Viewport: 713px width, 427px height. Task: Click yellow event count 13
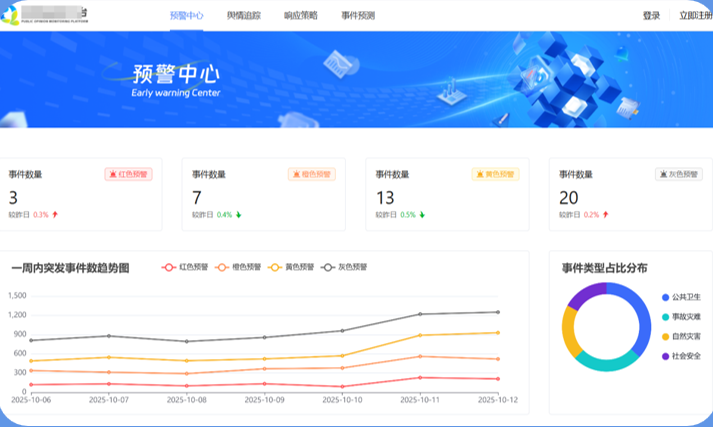coord(385,198)
